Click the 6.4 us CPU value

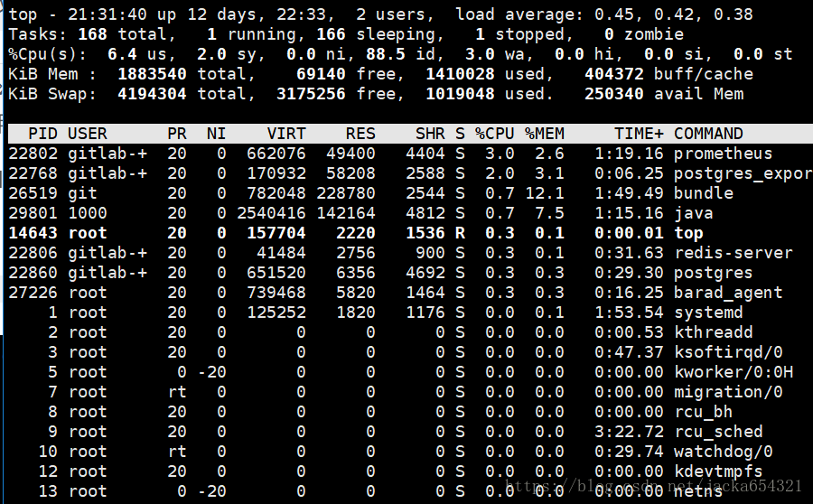[x=122, y=54]
